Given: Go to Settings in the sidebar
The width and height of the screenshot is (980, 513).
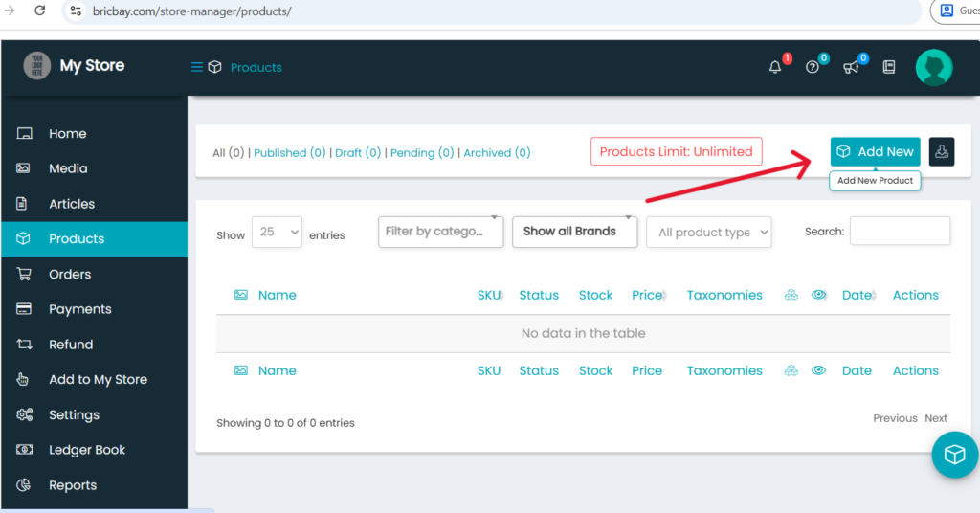Looking at the screenshot, I should pos(74,414).
